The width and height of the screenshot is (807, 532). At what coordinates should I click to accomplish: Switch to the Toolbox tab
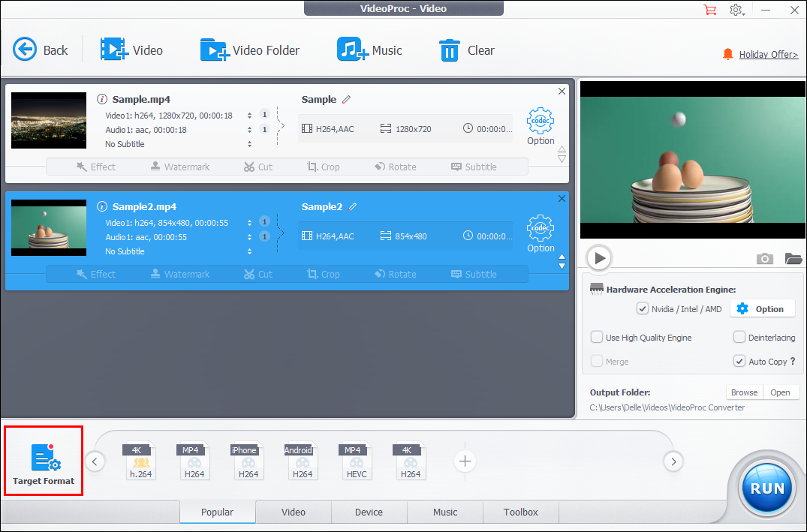click(521, 512)
